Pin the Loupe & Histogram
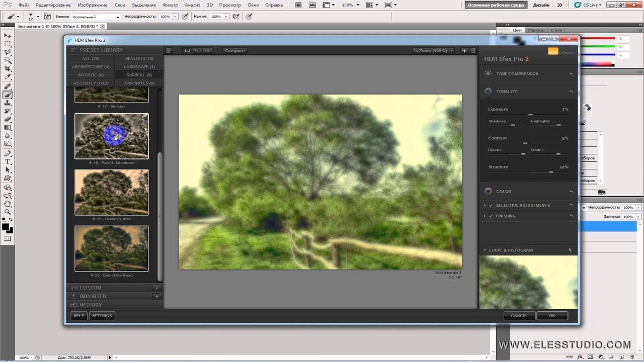This screenshot has width=644, height=362. (570, 250)
